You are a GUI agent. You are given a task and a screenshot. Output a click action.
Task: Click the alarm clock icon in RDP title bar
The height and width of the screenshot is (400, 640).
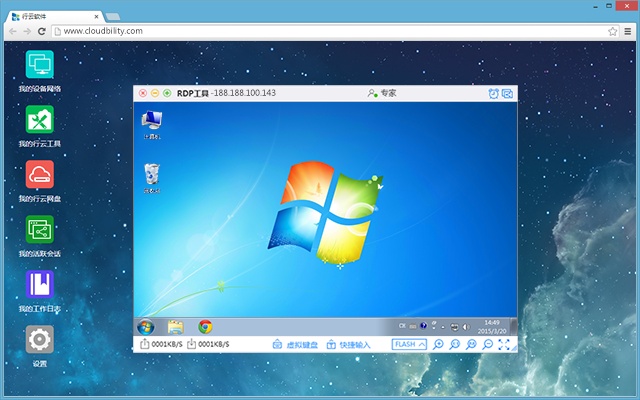(493, 93)
